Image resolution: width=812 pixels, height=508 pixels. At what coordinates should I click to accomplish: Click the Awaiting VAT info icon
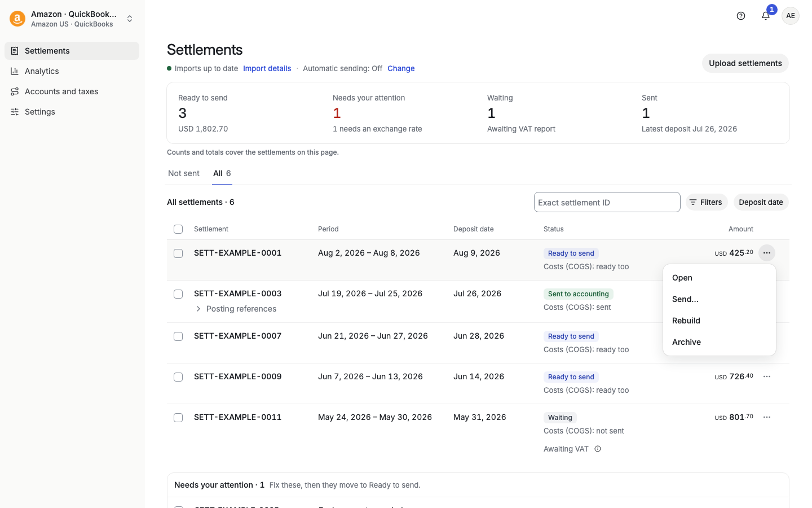pyautogui.click(x=598, y=449)
